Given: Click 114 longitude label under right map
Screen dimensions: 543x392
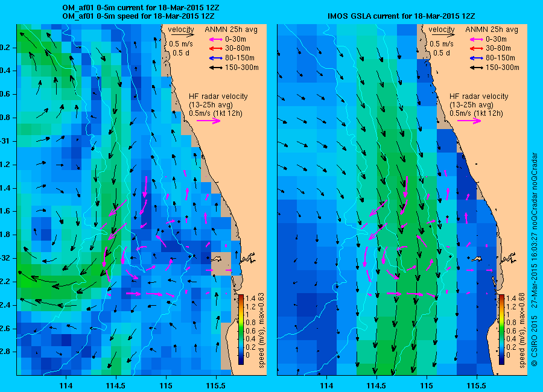Looking at the screenshot, I should coord(326,385).
